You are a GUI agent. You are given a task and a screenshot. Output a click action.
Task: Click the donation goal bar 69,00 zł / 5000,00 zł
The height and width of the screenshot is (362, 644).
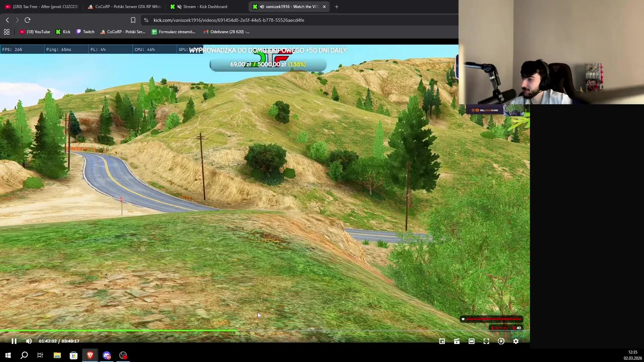pyautogui.click(x=268, y=64)
